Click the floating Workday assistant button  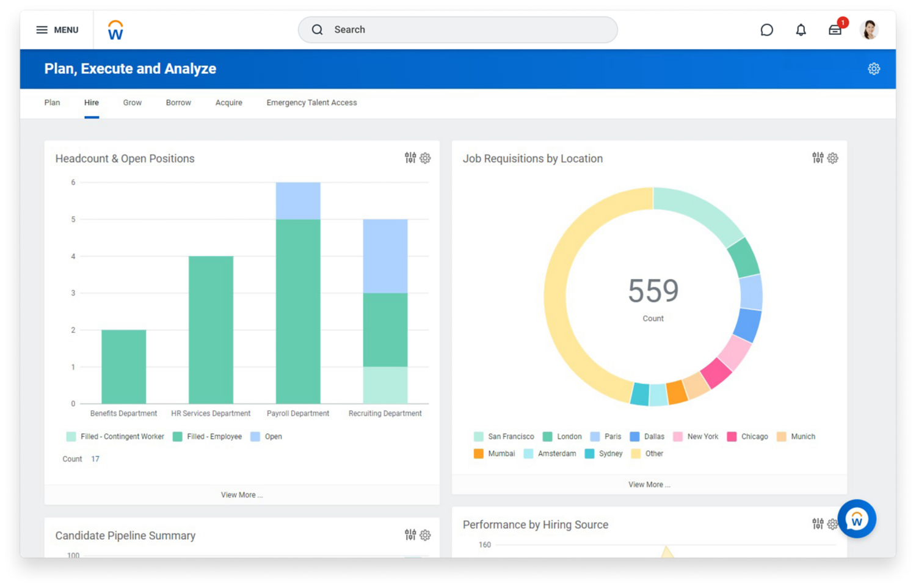857,519
